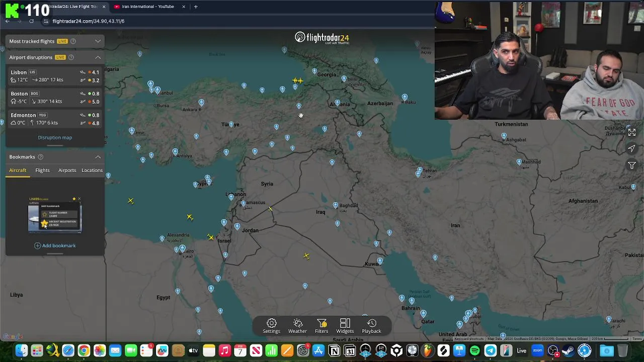Click the Ashgabat airport pin
The image size is (644, 362).
point(504,136)
